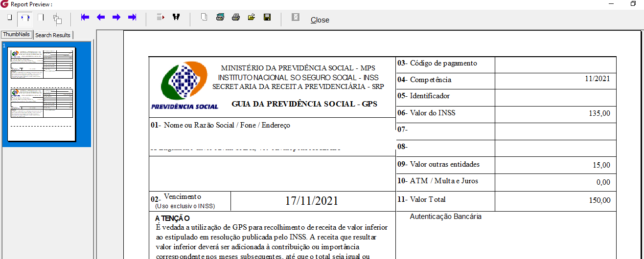The height and width of the screenshot is (259, 644).
Task: Click the grayed-out cancel icon next to Close
Action: (x=296, y=17)
